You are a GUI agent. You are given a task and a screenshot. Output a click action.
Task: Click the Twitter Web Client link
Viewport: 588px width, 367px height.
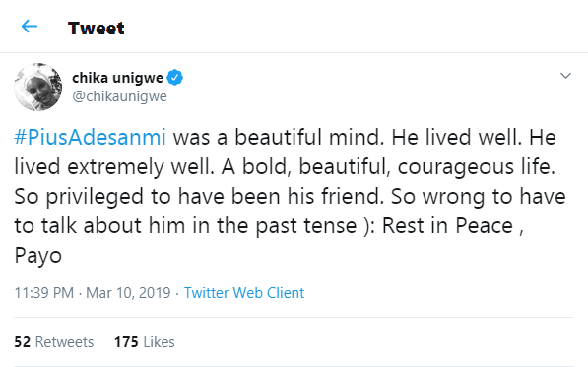click(x=243, y=293)
